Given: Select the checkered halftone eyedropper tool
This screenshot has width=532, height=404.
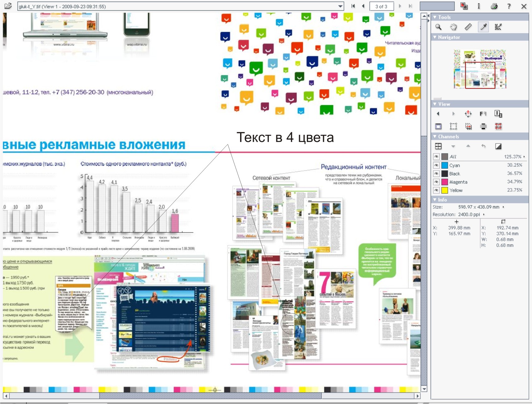Looking at the screenshot, I should pyautogui.click(x=498, y=27).
